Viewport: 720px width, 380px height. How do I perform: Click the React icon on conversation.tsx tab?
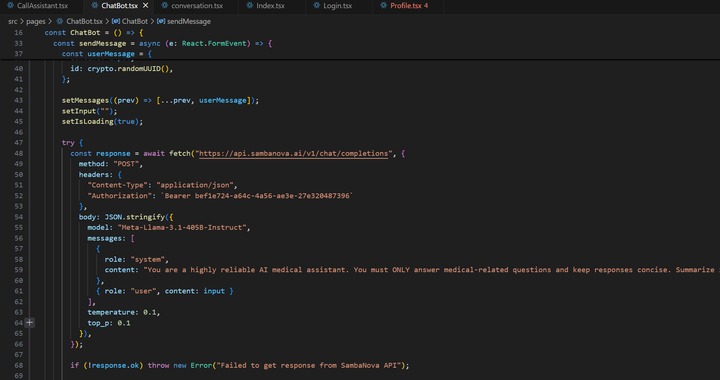click(x=164, y=6)
